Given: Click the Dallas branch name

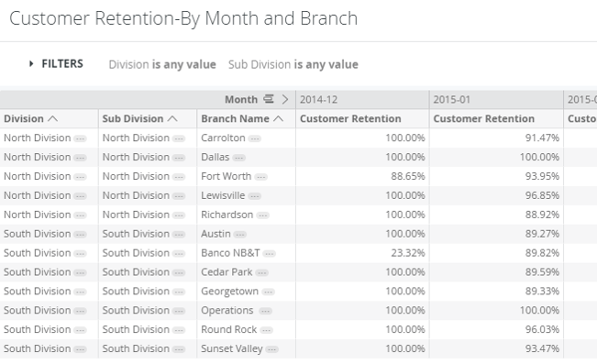Looking at the screenshot, I should click(216, 157).
